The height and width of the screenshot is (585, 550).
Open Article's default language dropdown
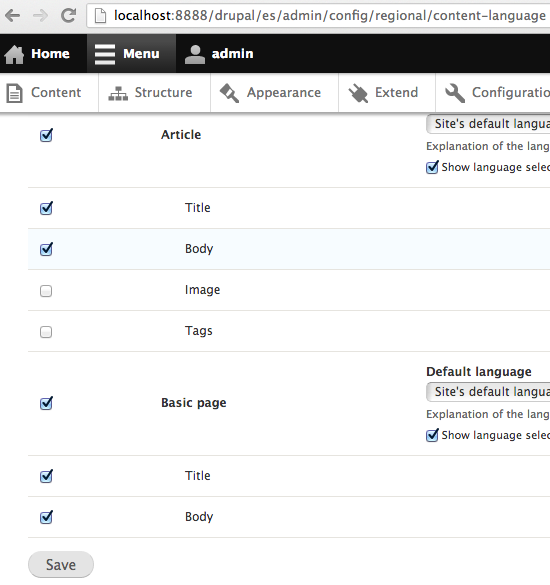pos(488,124)
